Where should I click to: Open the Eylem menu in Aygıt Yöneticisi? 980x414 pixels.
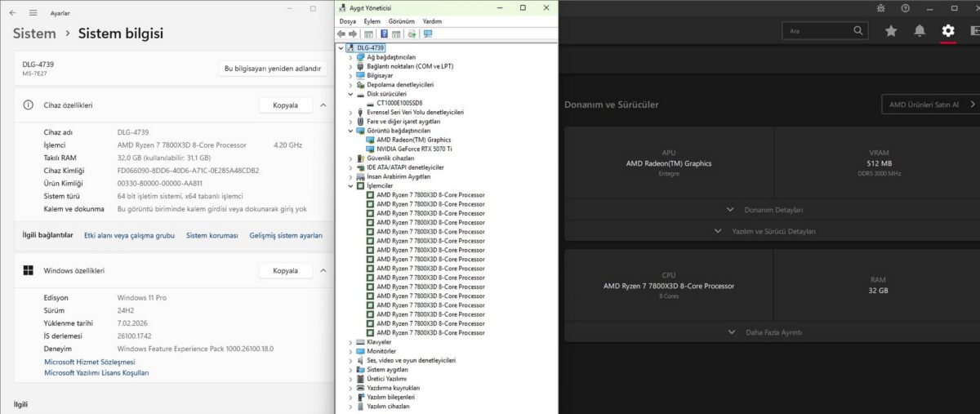click(x=372, y=21)
